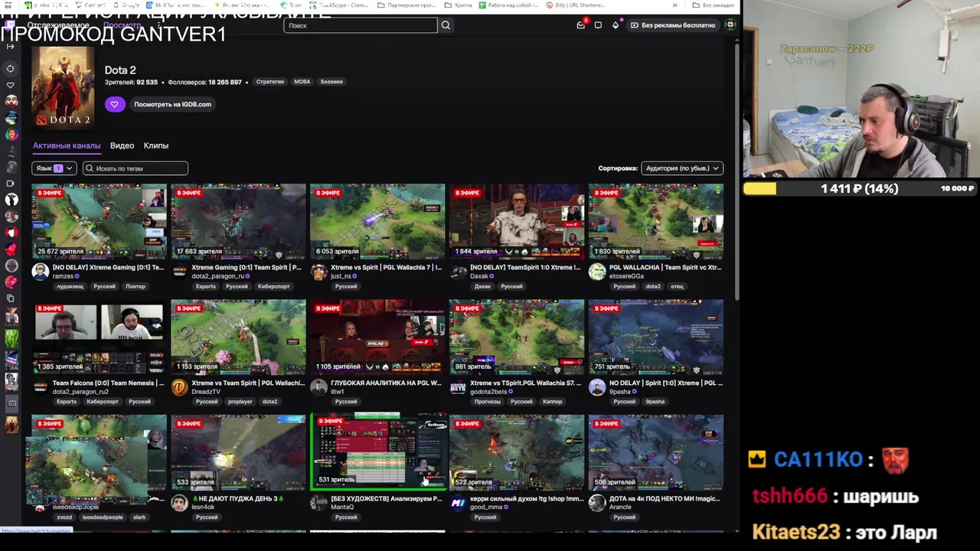The width and height of the screenshot is (980, 551).
Task: Click the 'Прогнозы' tag under godota2bets
Action: (487, 402)
